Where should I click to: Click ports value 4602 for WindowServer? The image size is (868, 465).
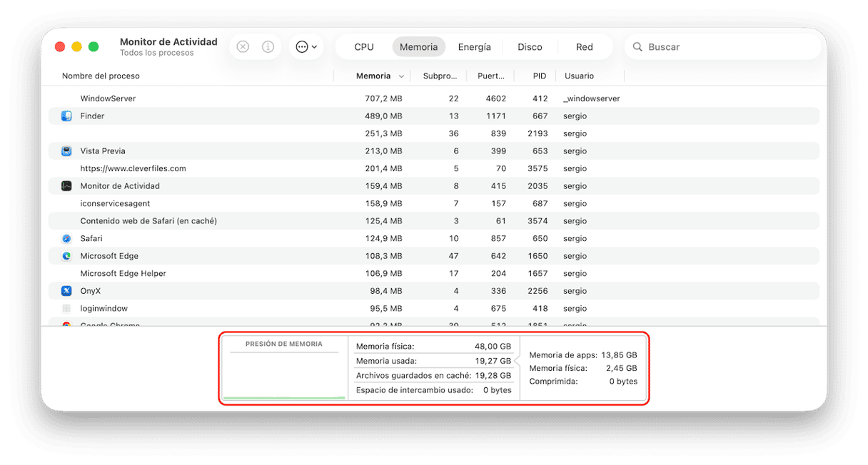[x=495, y=98]
